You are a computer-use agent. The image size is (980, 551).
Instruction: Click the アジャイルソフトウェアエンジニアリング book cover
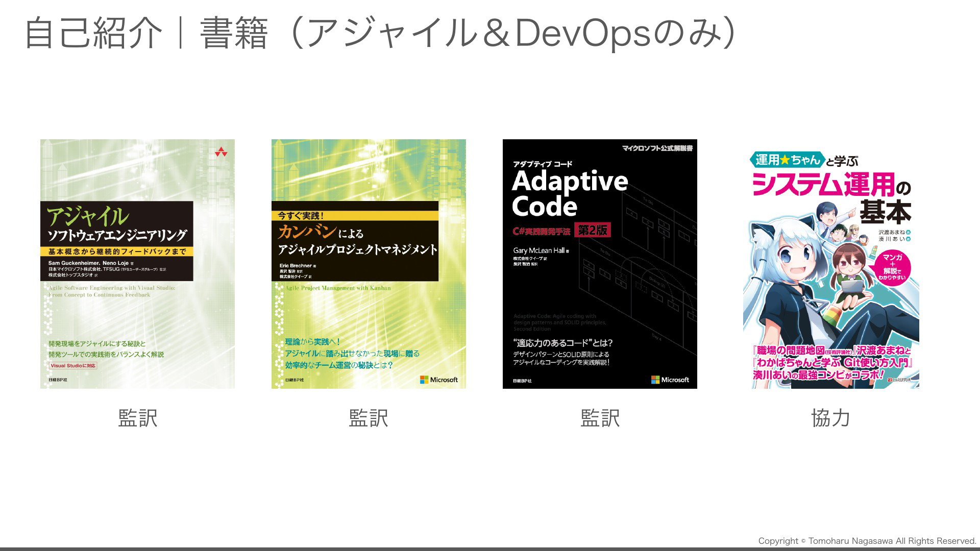(x=137, y=264)
